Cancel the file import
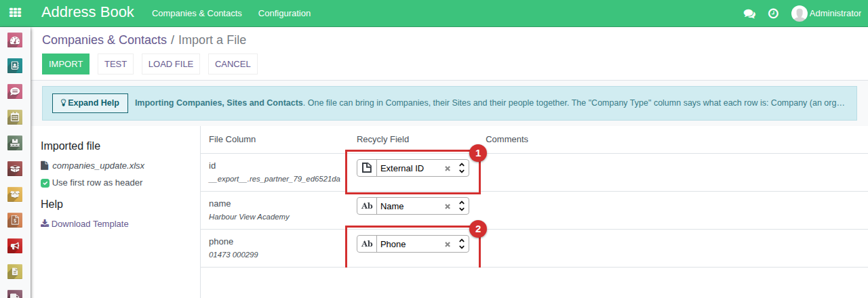Image resolution: width=868 pixels, height=298 pixels. coord(233,64)
